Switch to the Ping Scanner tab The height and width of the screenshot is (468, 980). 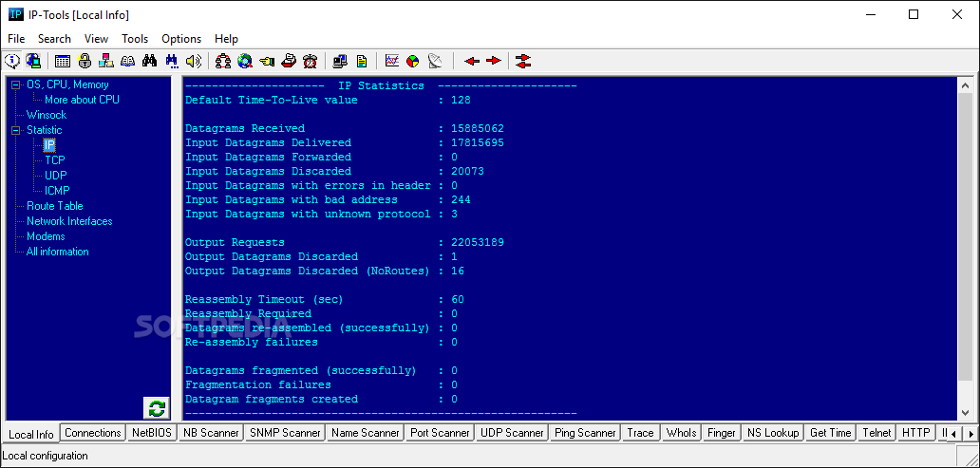point(585,432)
